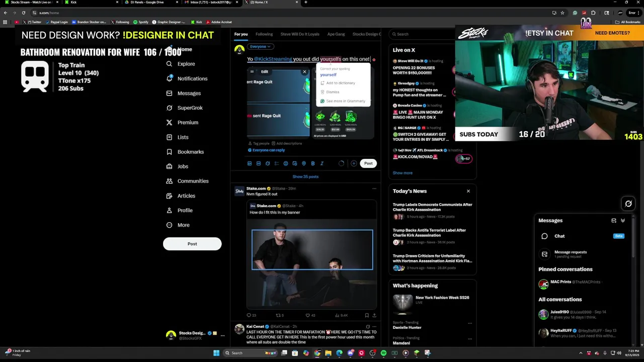Show 35 new posts
The width and height of the screenshot is (644, 362).
[x=305, y=176]
